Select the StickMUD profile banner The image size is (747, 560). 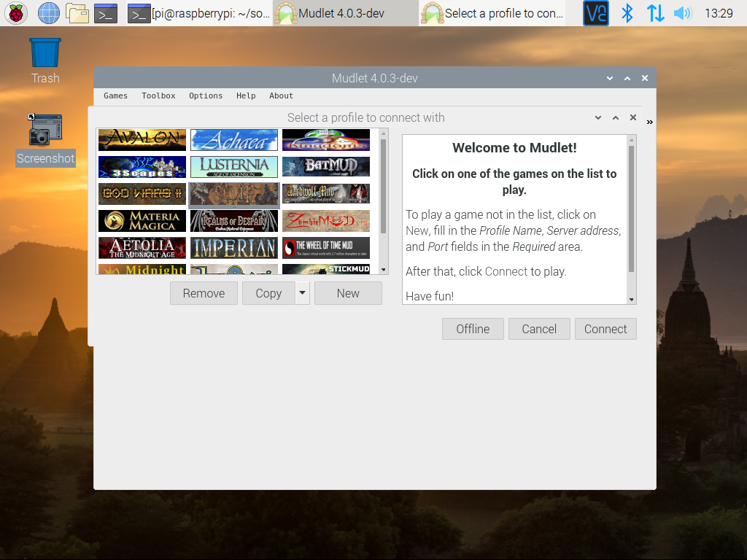coord(326,270)
